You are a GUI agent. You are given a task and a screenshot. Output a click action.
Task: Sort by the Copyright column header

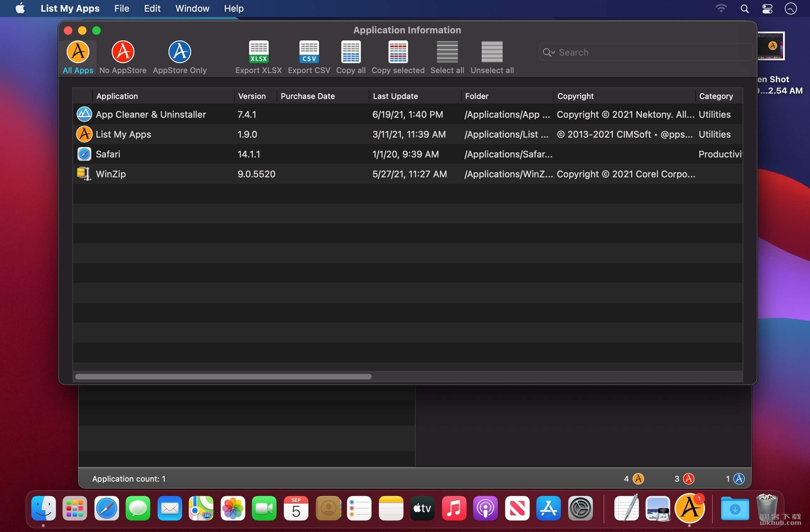pos(624,96)
